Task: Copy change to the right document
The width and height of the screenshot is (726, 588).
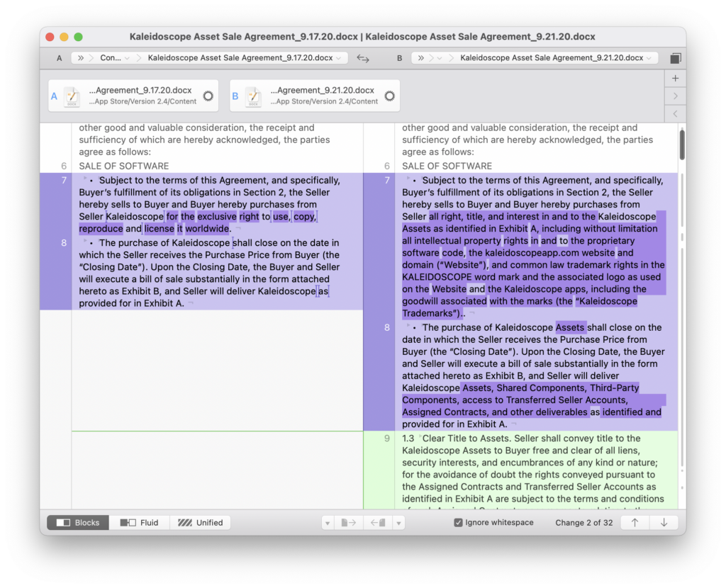Action: coord(349,523)
